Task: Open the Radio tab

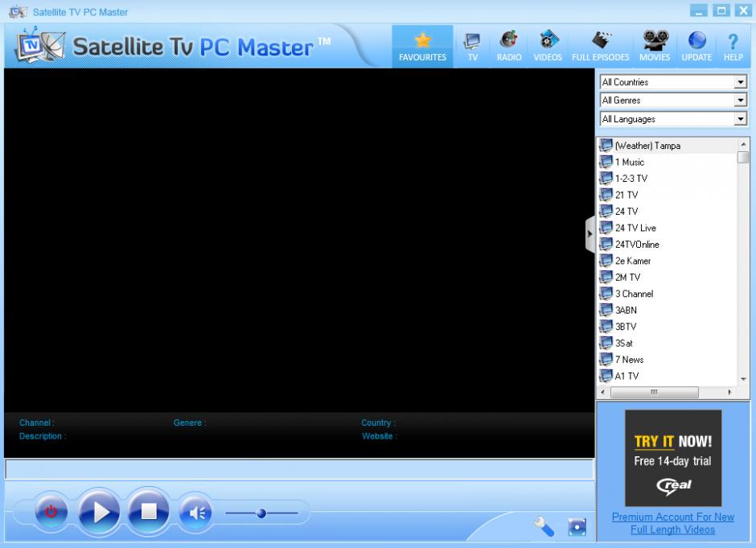Action: pos(509,47)
